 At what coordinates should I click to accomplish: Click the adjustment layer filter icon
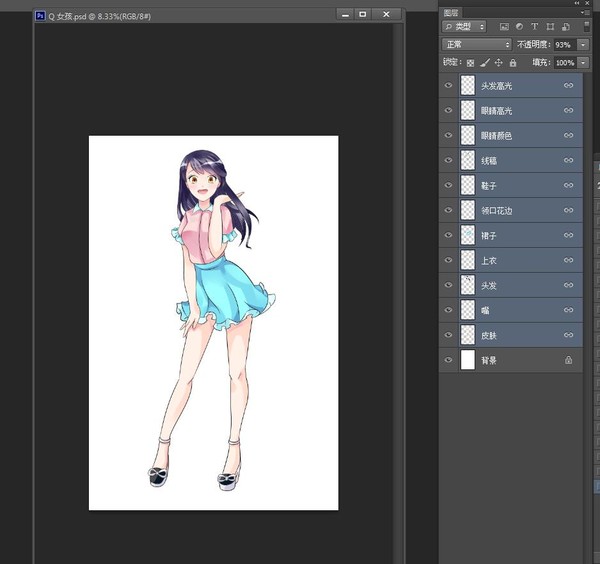(x=519, y=26)
